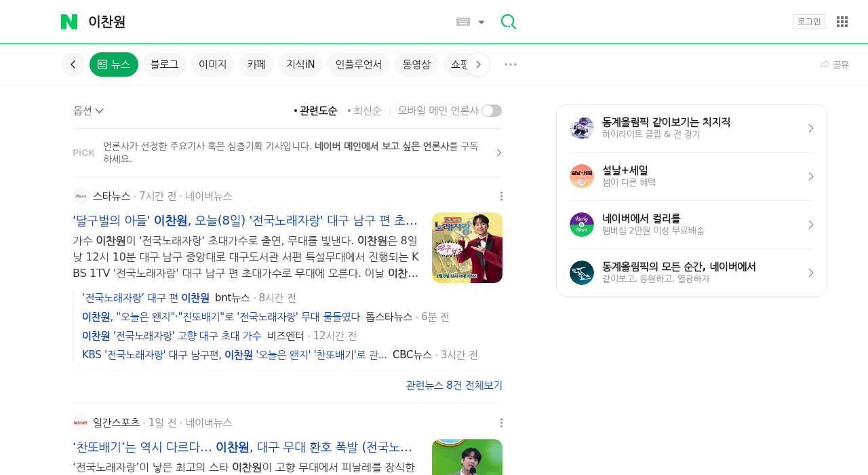This screenshot has height=475, width=868.
Task: Click the right arrow to see more tabs
Action: [x=479, y=64]
